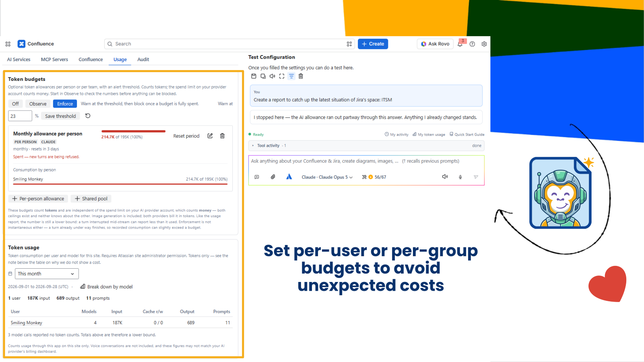This screenshot has width=644, height=362.
Task: Focus the Search field
Action: [x=229, y=44]
